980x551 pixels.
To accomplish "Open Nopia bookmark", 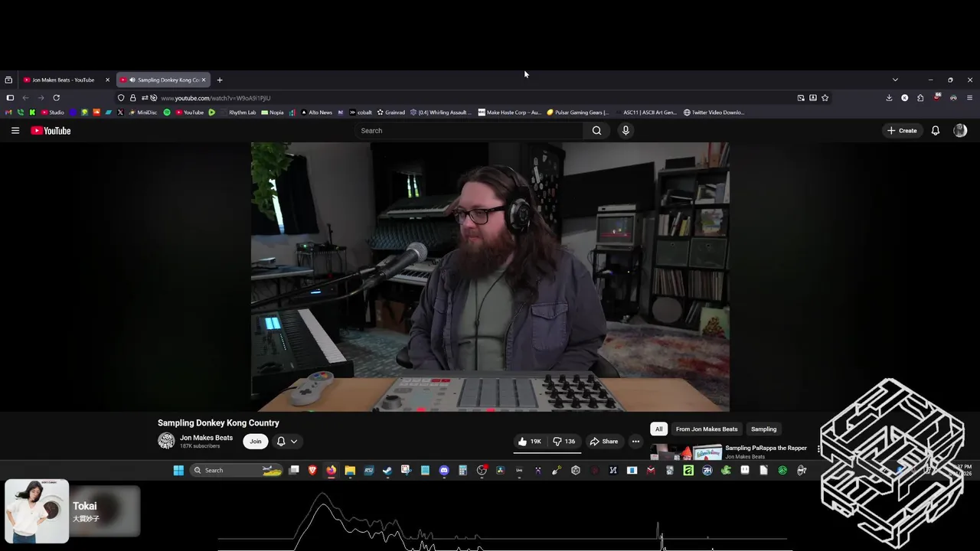I will point(273,112).
